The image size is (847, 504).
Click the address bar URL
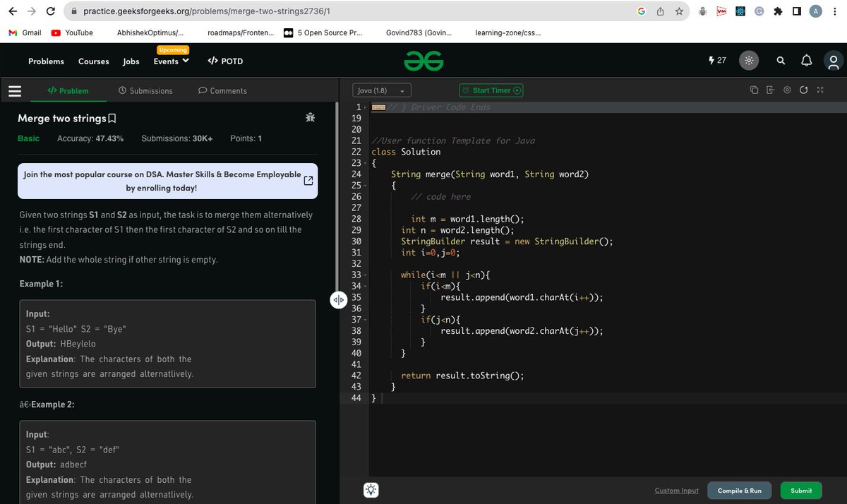[x=206, y=11]
